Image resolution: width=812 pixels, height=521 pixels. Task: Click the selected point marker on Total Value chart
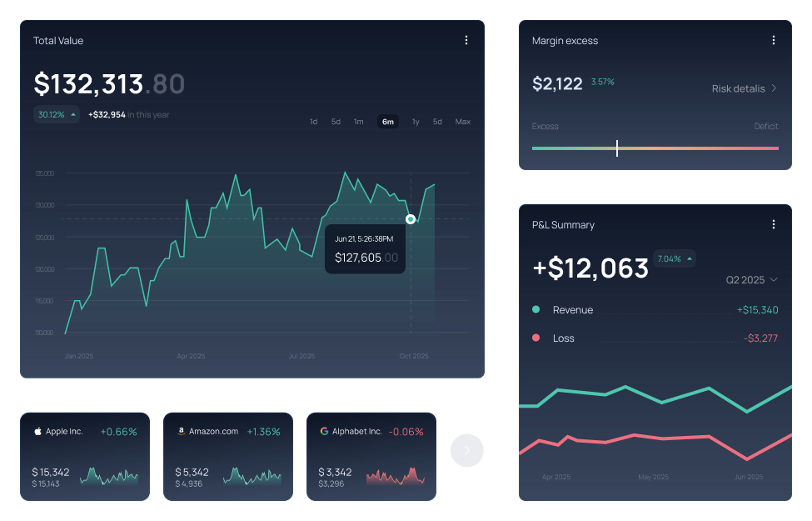(411, 218)
